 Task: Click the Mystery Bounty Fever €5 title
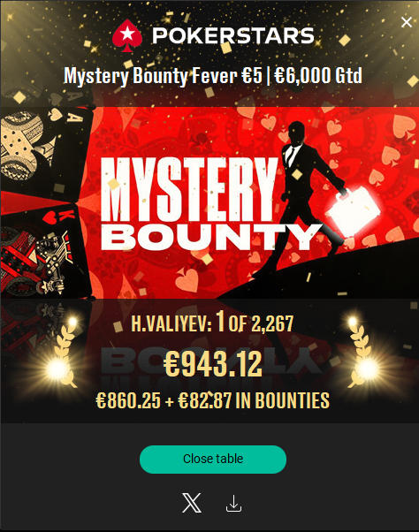point(163,75)
